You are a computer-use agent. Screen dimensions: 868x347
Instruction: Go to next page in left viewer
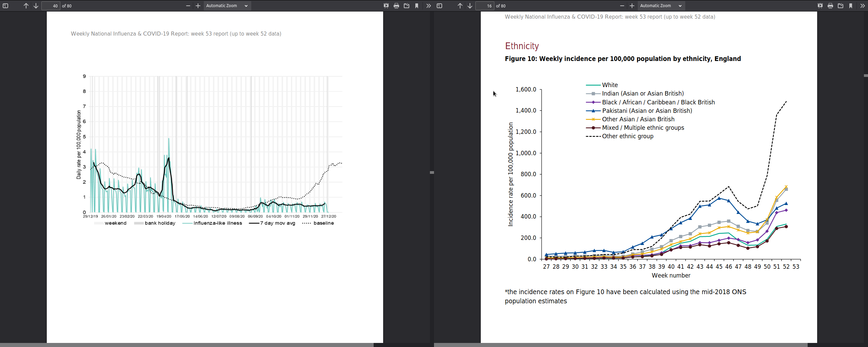pos(36,6)
